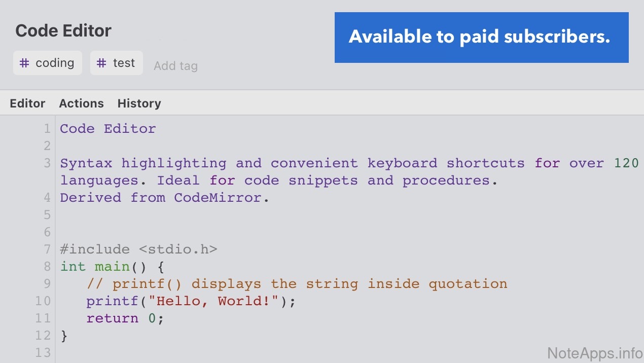Image resolution: width=644 pixels, height=363 pixels.
Task: Click the Derived from CodeMirror line
Action: [164, 198]
